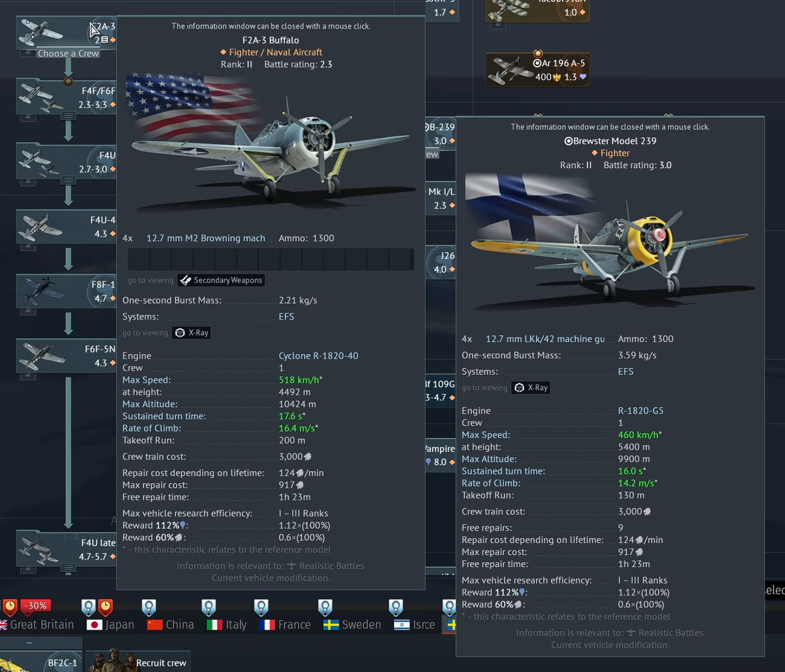Select the F4U late group card

pos(66,549)
